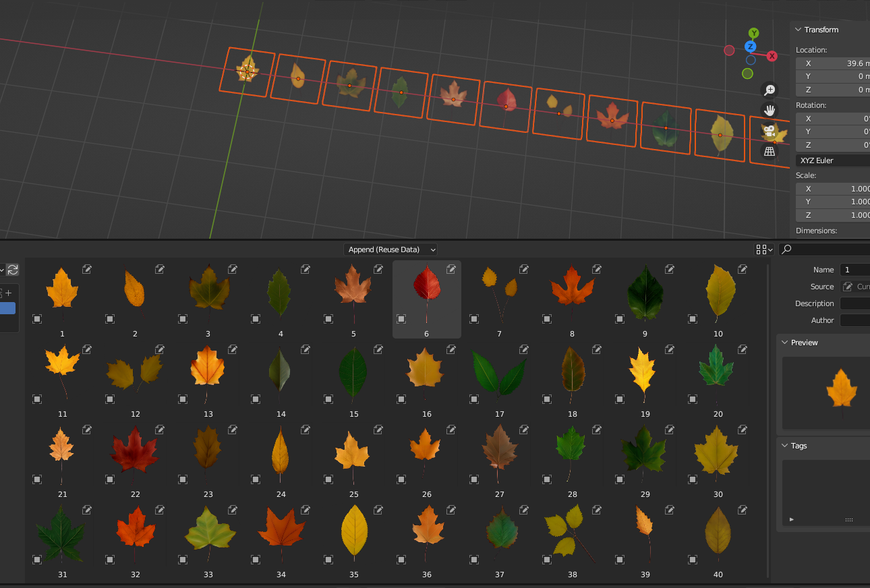
Task: Click the blue Z axis of the navigation gizmo
Action: 751,47
